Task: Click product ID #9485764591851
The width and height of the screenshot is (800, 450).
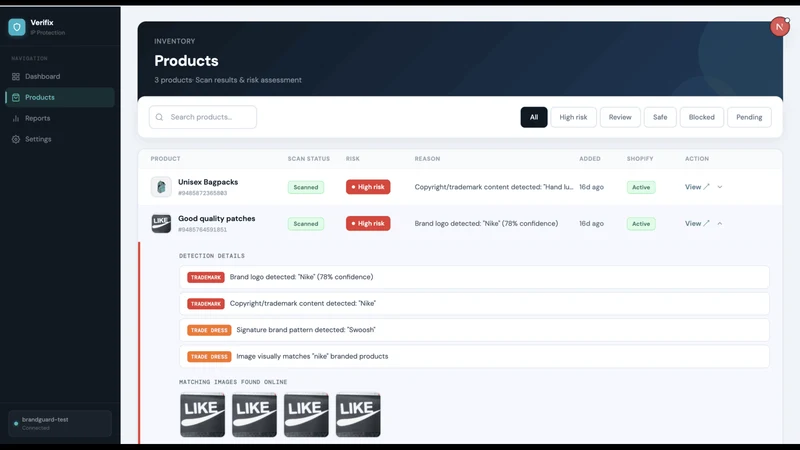Action: tap(203, 230)
